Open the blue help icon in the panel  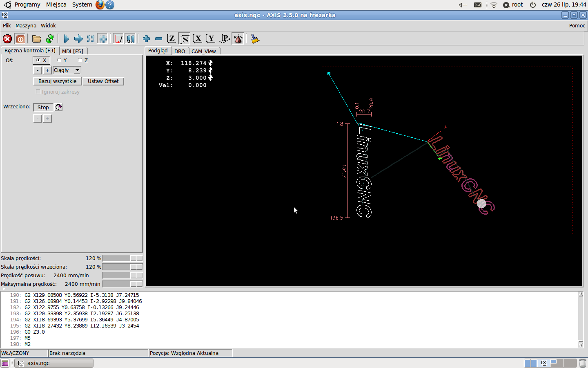click(110, 4)
